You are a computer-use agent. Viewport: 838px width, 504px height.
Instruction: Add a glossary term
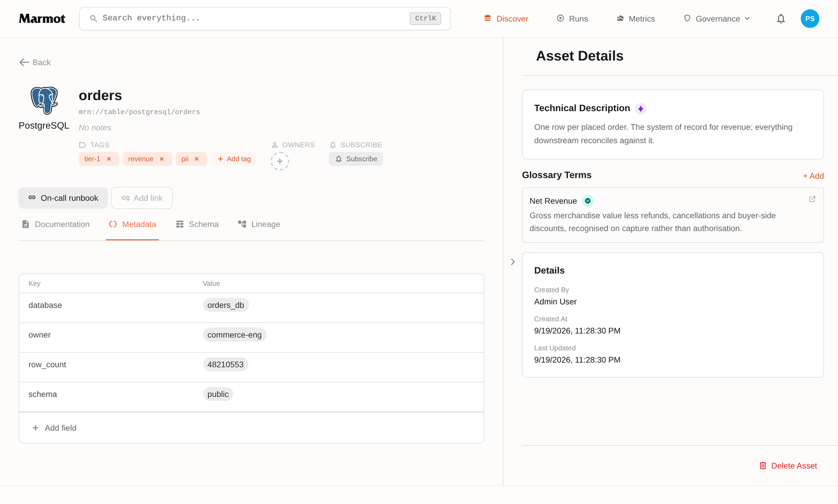coord(813,176)
